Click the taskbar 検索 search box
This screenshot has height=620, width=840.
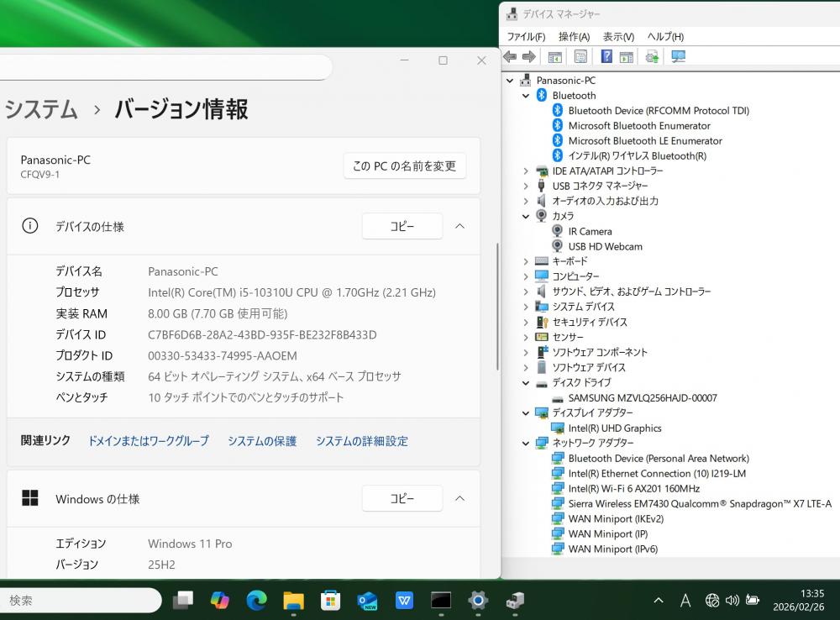pos(80,600)
